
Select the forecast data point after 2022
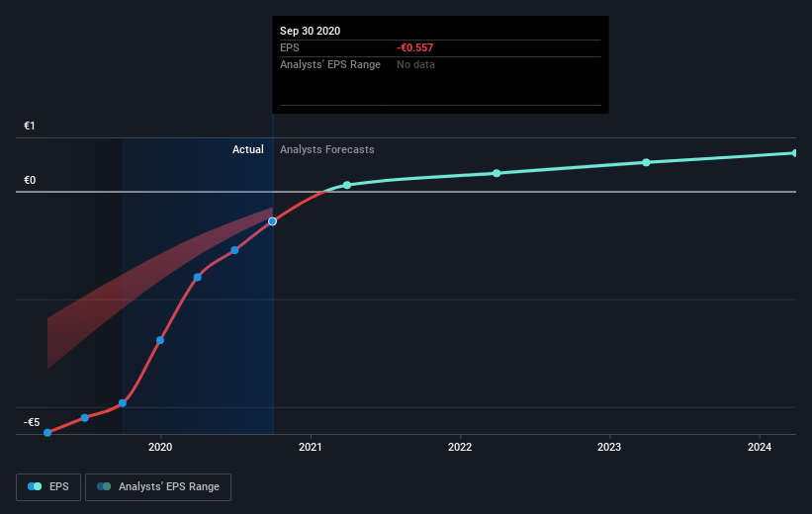[496, 173]
